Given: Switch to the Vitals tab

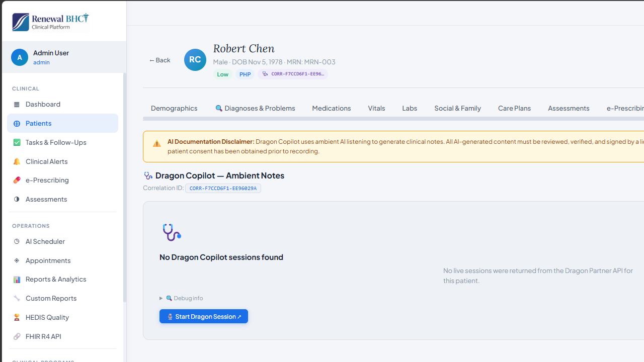Looking at the screenshot, I should [x=376, y=108].
